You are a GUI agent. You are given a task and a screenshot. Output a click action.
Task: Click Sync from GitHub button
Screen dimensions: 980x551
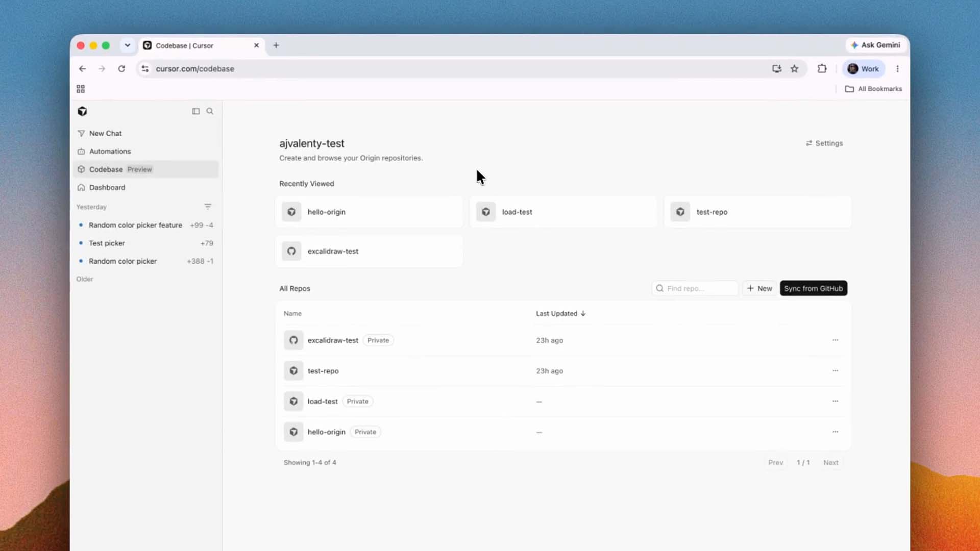(x=814, y=288)
